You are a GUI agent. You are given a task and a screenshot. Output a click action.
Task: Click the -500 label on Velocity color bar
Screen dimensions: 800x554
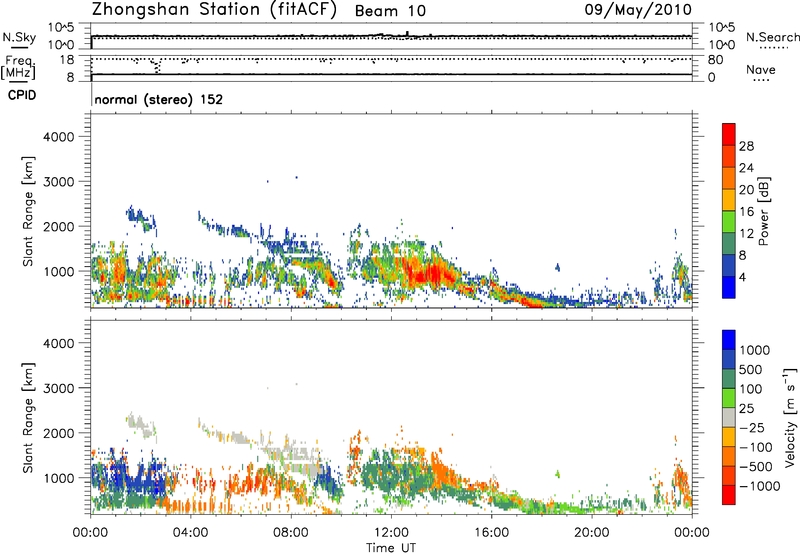point(756,466)
